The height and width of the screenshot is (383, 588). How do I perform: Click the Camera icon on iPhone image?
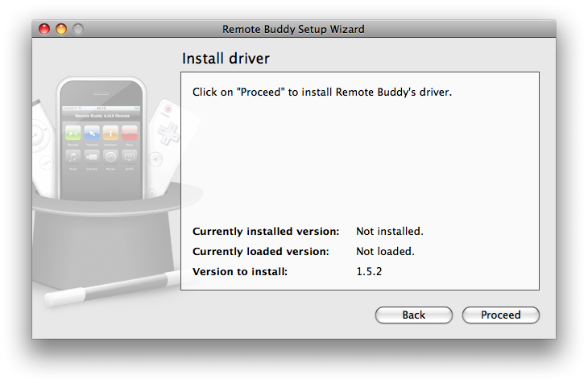point(92,157)
